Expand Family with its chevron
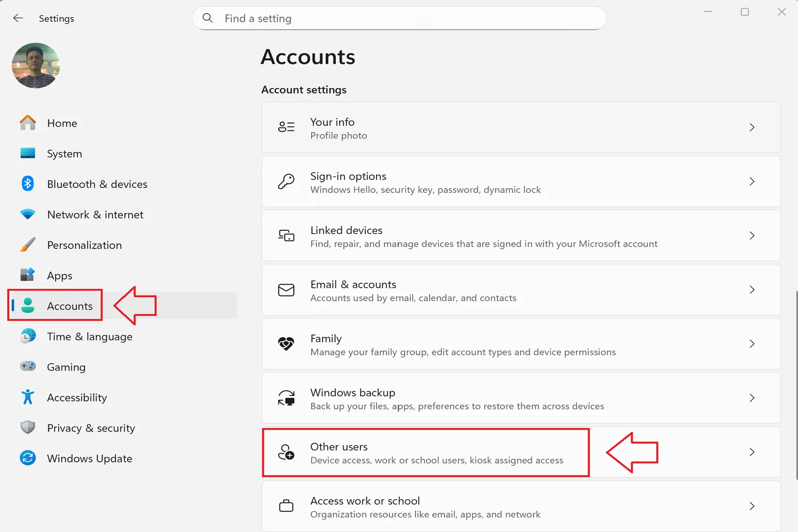 pyautogui.click(x=752, y=344)
